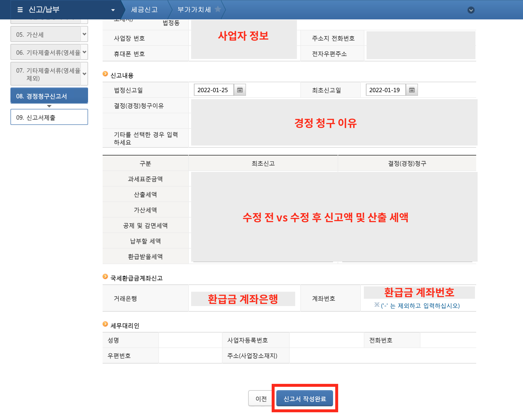Click the round down-arrow icon in the header
523x420 pixels.
(x=471, y=10)
